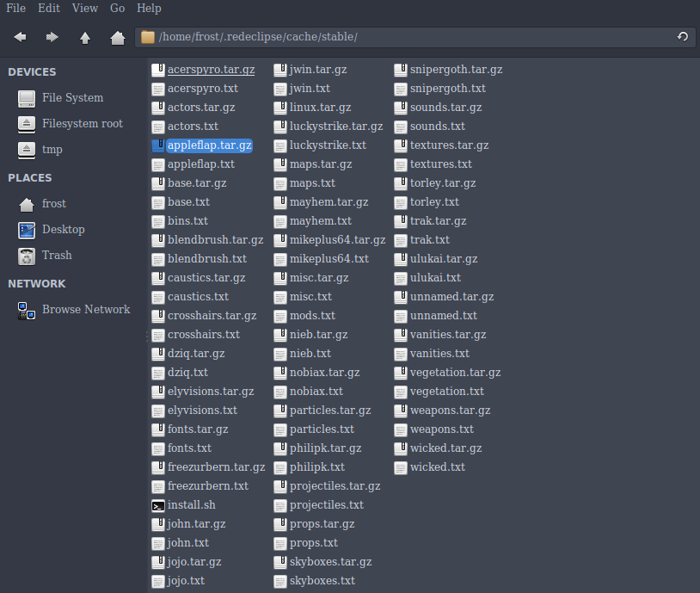This screenshot has height=593, width=700.
Task: Click text file icon of wicked.txt
Action: pyautogui.click(x=401, y=467)
